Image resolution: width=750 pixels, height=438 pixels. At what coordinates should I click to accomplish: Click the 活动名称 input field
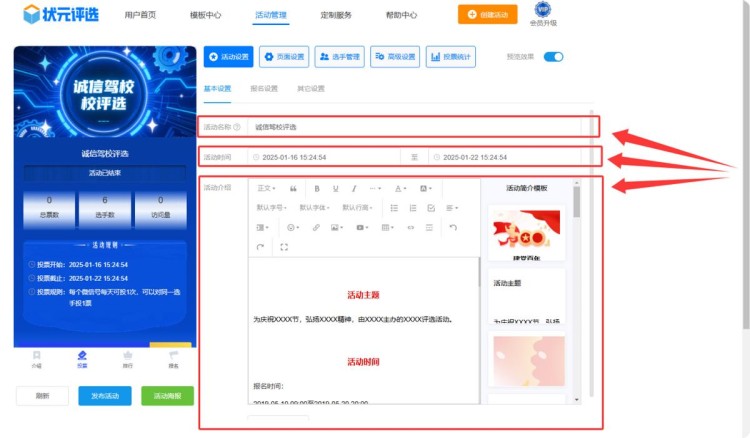[420, 127]
